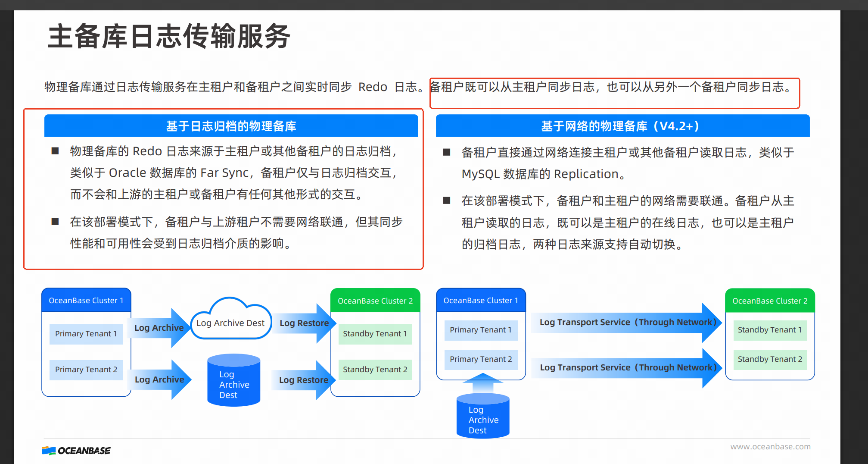The image size is (868, 464).
Task: Select the 基于网络的物理备库 (V4.2+) header
Action: pos(622,126)
